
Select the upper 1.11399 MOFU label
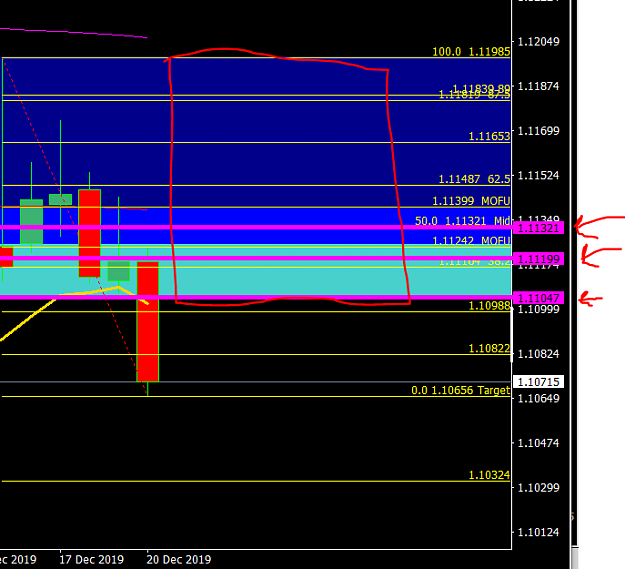pyautogui.click(x=471, y=201)
